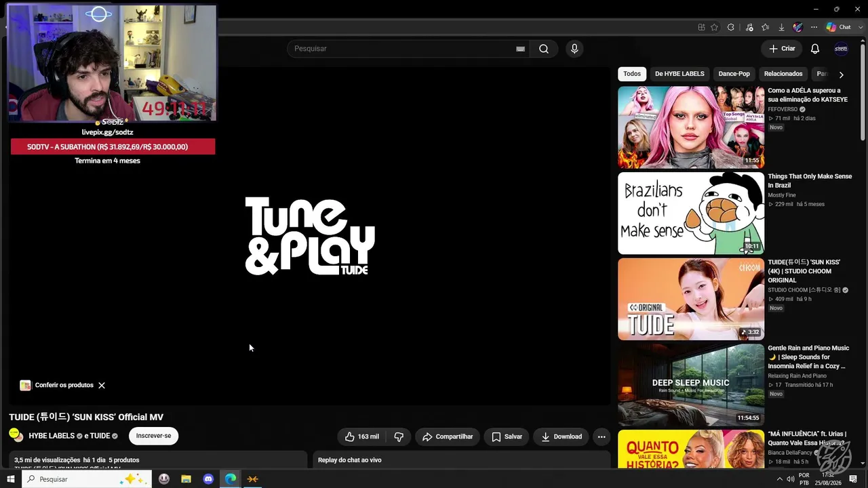Viewport: 868px width, 488px height.
Task: Click the YouTube search magnifier button
Action: click(x=544, y=49)
